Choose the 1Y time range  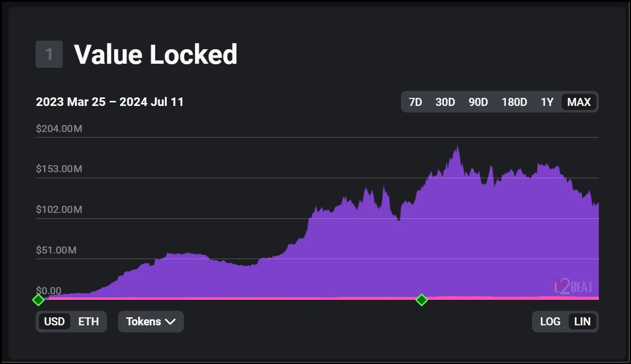(547, 102)
